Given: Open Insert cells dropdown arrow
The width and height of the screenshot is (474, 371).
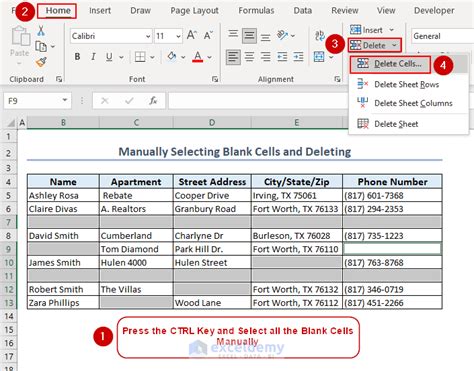Looking at the screenshot, I should tap(392, 30).
